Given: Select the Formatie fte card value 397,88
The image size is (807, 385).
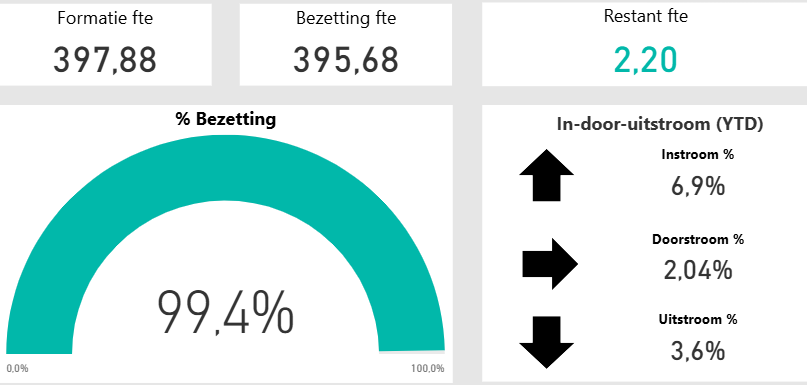Looking at the screenshot, I should (105, 60).
